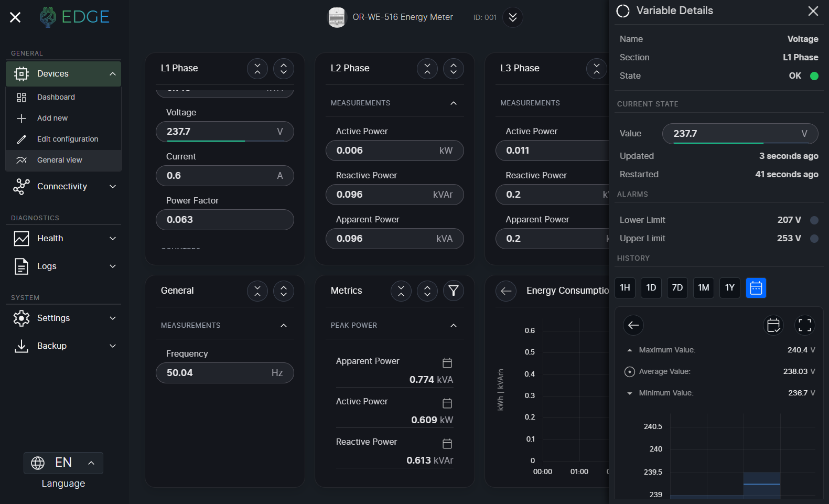Open calendar for peak Active Power
This screenshot has width=829, height=504.
pyautogui.click(x=447, y=403)
